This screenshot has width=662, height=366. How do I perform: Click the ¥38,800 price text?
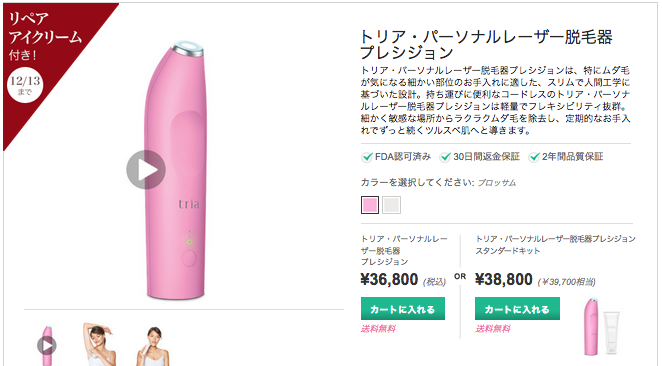pos(504,279)
